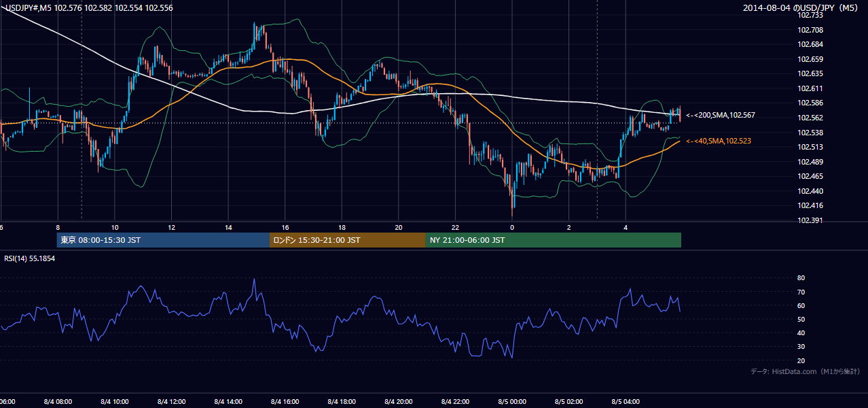Select the 東京 08:00-15:30 JST session bar
868x408 pixels.
[163, 240]
